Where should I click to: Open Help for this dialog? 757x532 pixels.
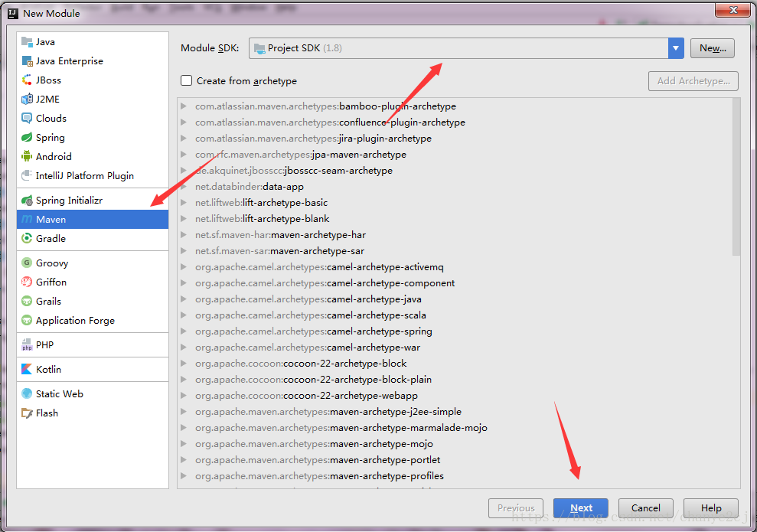(x=710, y=508)
